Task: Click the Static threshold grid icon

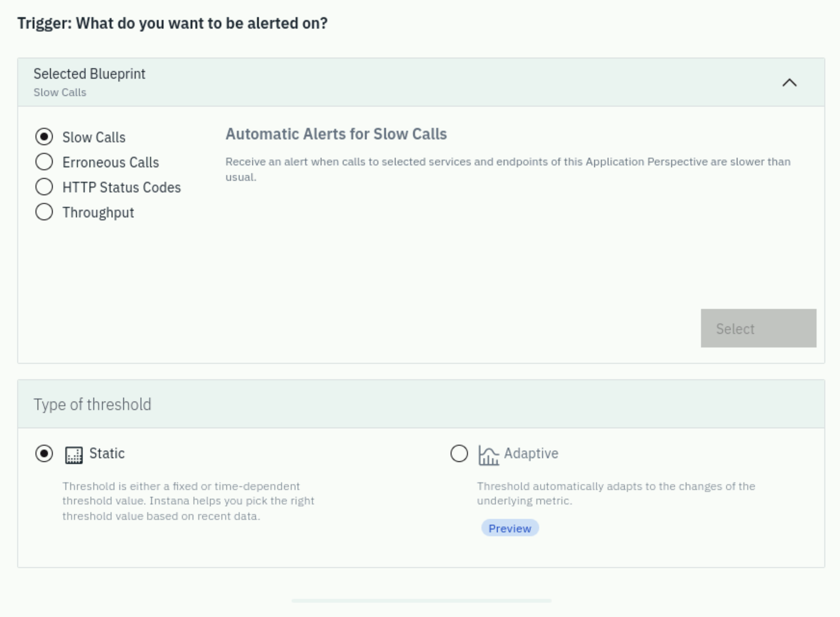Action: point(74,455)
